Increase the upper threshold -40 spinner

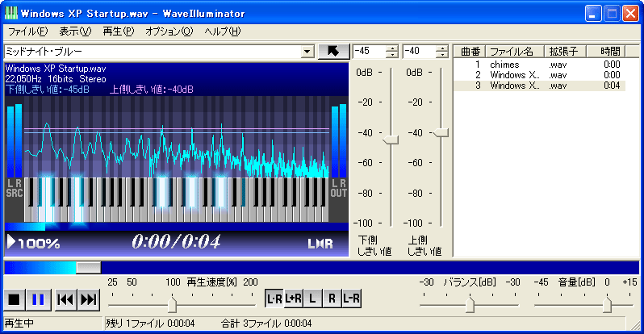point(442,48)
